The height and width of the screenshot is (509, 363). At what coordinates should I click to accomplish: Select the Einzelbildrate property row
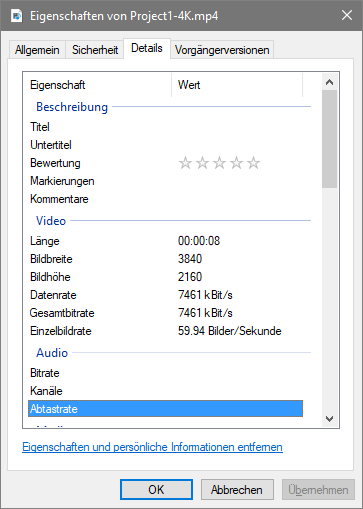click(x=165, y=331)
